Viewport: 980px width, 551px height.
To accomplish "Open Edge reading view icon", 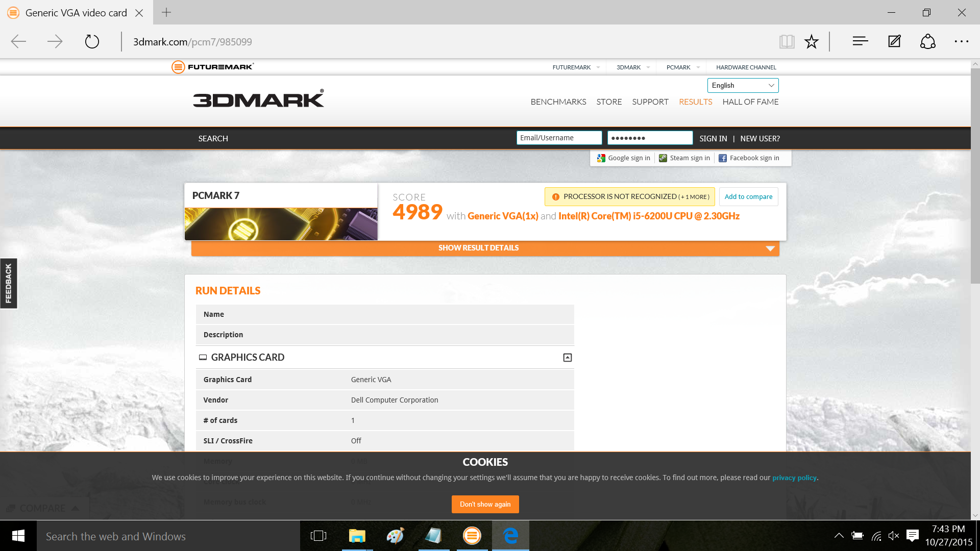I will pyautogui.click(x=787, y=42).
